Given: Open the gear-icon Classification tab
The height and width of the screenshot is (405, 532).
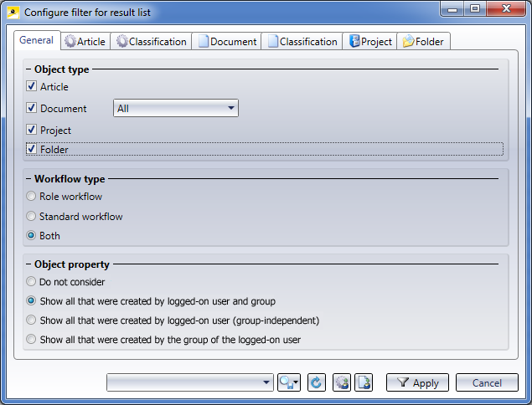Looking at the screenshot, I should click(152, 41).
